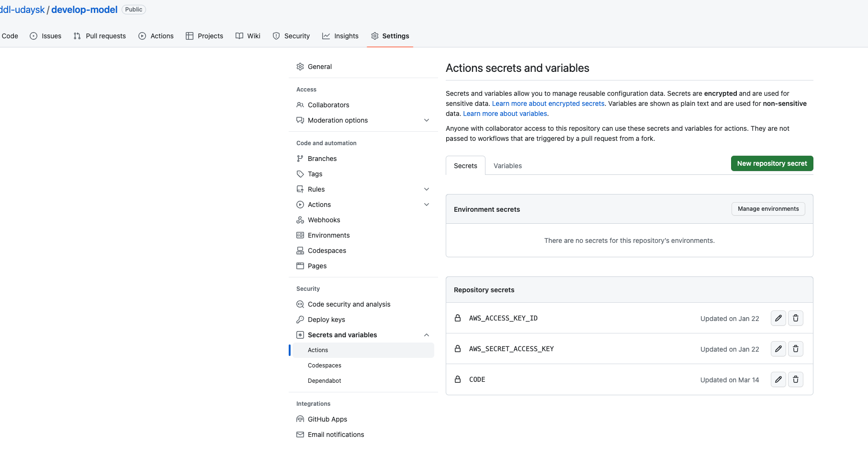Edit the AWS_ACCESS_KEY_ID secret with pencil icon

(778, 318)
